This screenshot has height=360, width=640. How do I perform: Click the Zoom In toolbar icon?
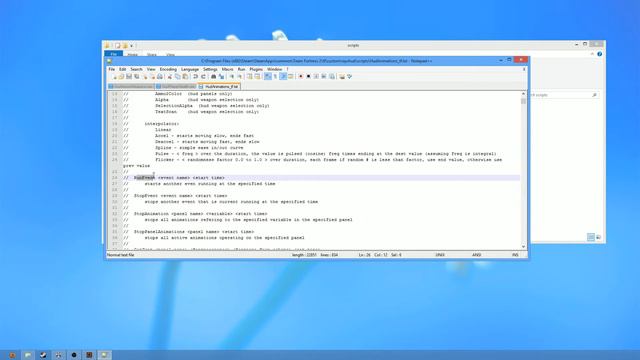point(231,77)
